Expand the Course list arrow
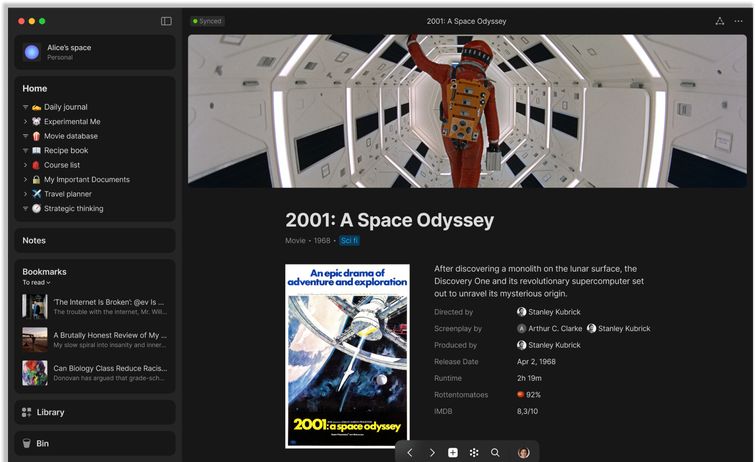Viewport: 756px width, 462px height. (26, 165)
